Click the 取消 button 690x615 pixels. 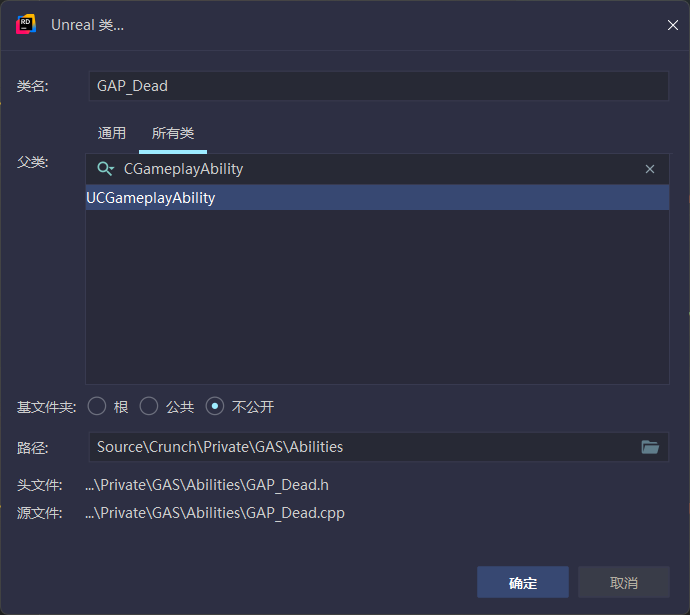624,582
